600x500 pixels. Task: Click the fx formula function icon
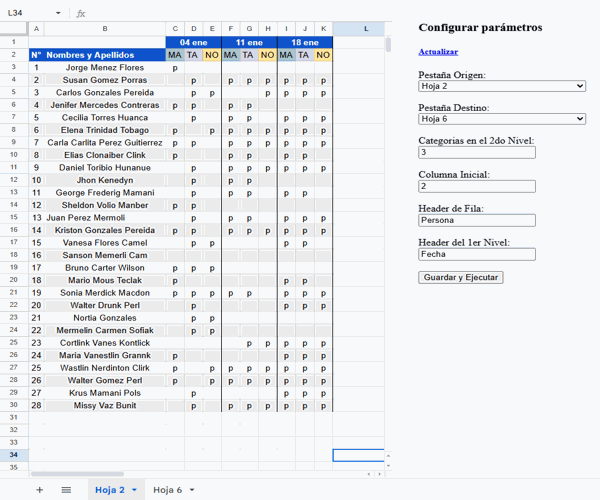pyautogui.click(x=81, y=13)
